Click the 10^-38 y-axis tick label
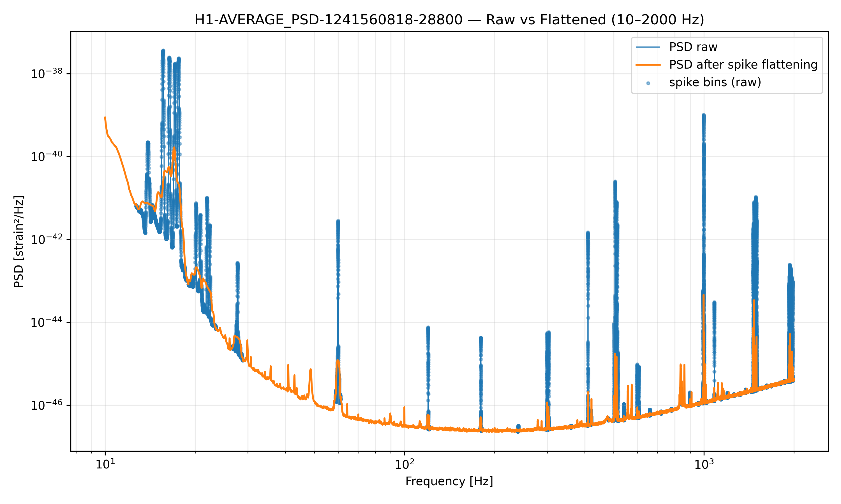 click(47, 74)
